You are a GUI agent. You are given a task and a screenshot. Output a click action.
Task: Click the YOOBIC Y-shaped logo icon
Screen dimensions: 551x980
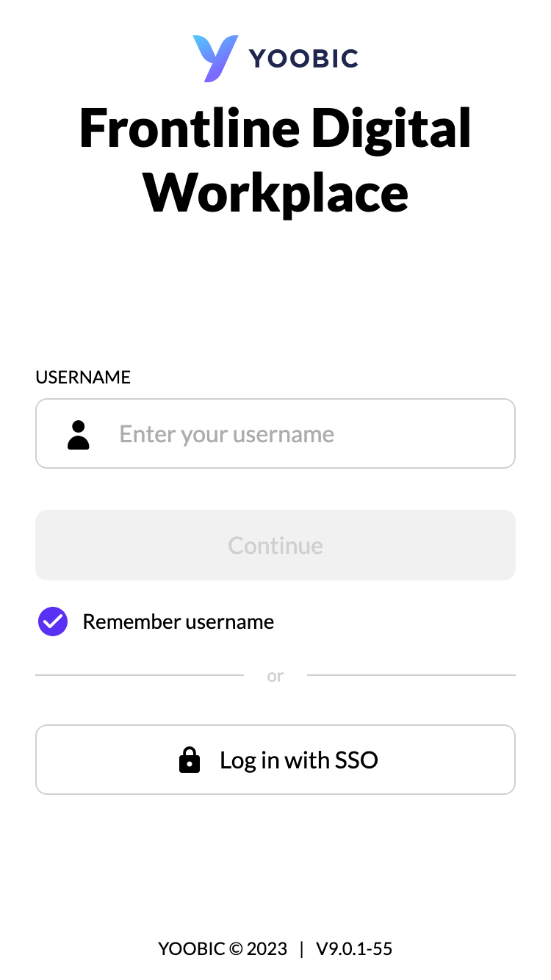click(x=215, y=58)
